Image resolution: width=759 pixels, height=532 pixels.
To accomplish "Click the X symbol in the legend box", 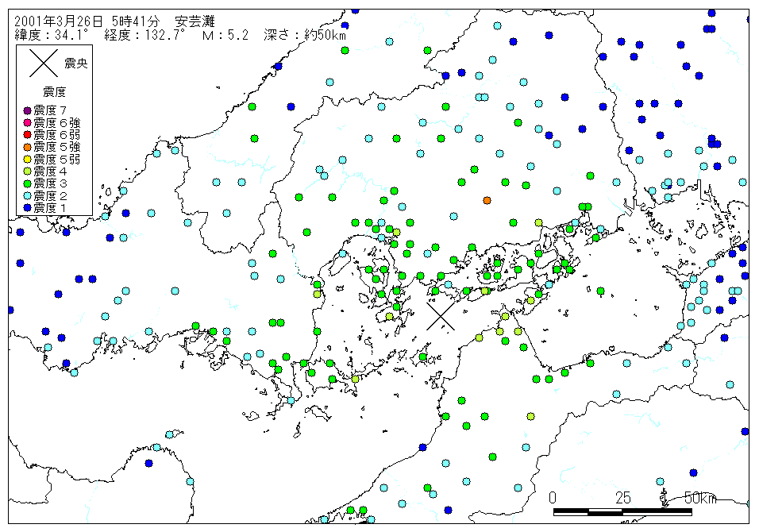I will click(44, 63).
